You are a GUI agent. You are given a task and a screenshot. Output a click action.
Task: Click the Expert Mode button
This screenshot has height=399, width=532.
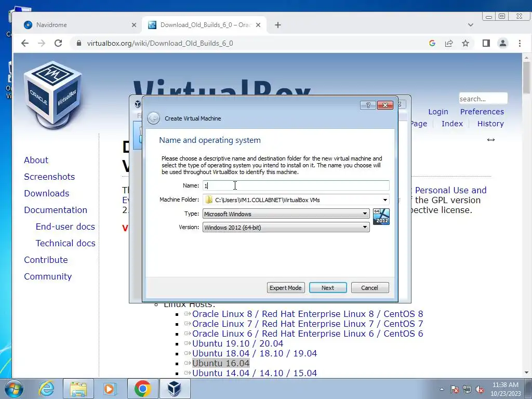point(286,288)
